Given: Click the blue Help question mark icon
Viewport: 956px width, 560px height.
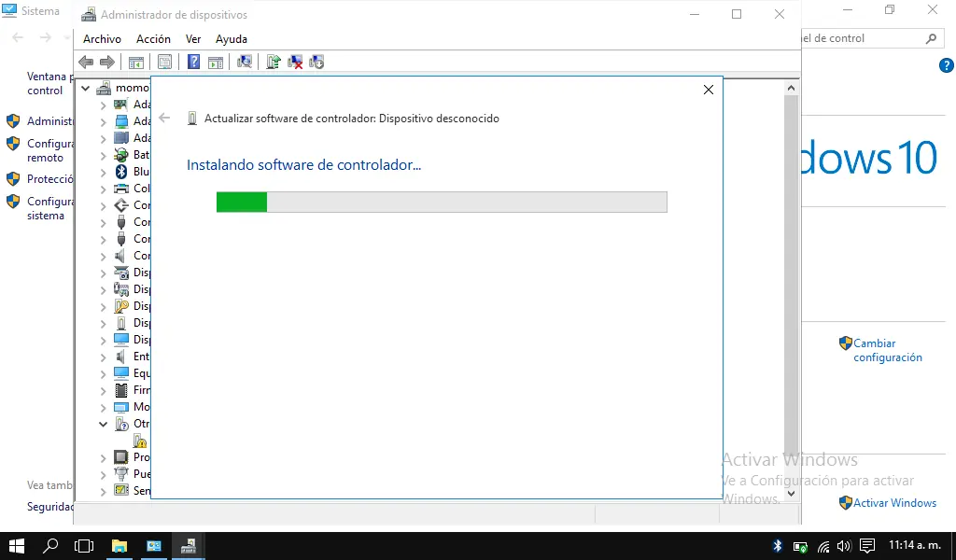Looking at the screenshot, I should pos(193,63).
